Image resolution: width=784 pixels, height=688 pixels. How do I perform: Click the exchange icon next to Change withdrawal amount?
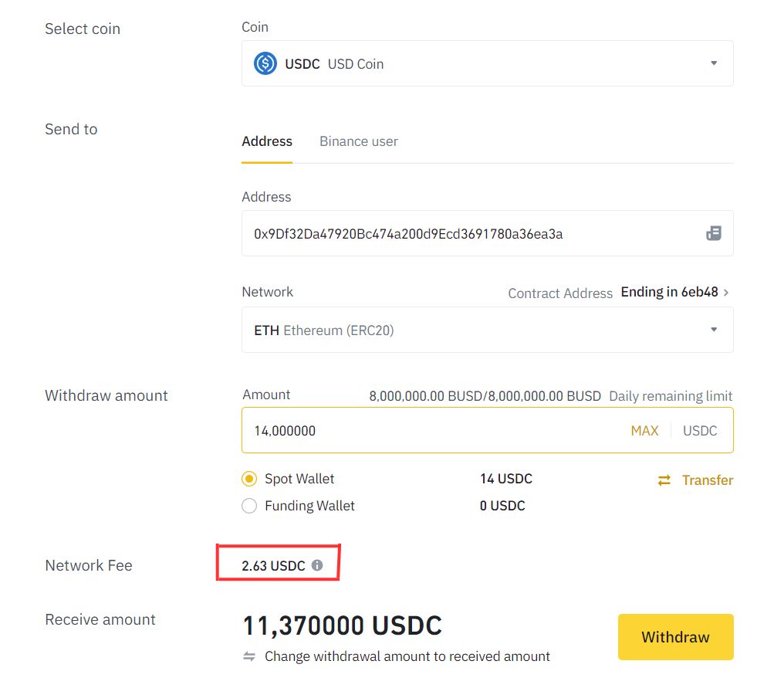click(x=248, y=656)
